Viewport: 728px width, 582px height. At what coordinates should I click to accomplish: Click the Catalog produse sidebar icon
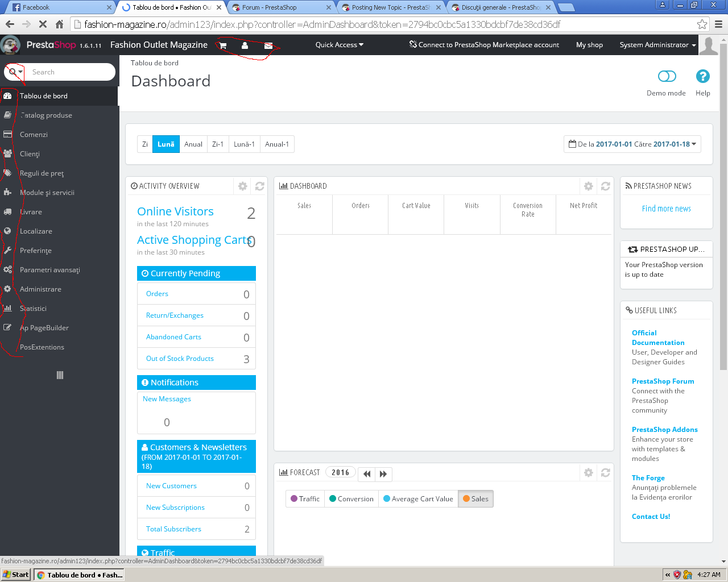tap(7, 115)
